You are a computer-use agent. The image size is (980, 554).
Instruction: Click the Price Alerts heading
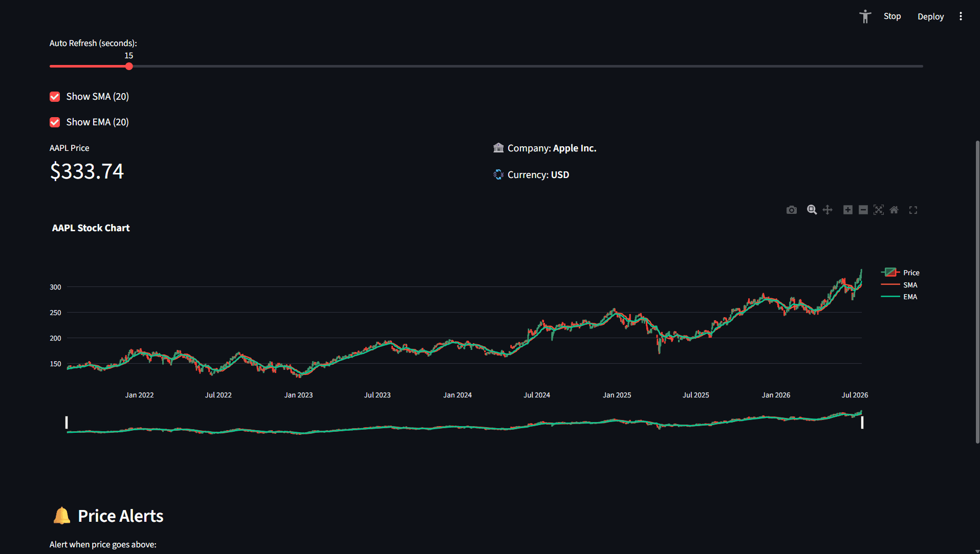[x=121, y=516]
